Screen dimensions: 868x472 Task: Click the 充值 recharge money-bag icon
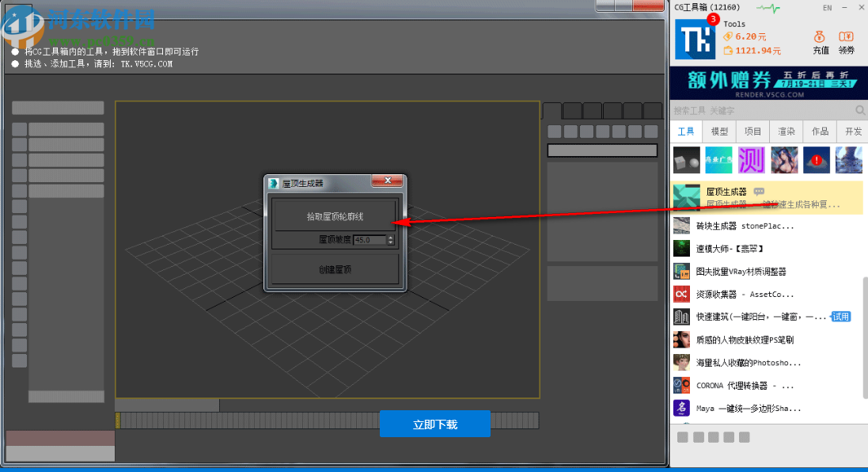[819, 37]
